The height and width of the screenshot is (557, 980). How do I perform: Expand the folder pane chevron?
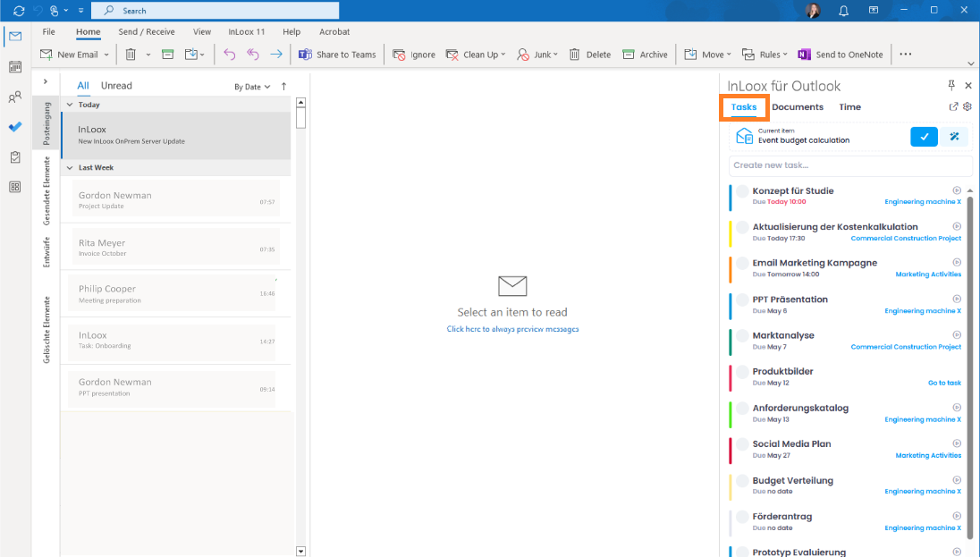(x=46, y=81)
